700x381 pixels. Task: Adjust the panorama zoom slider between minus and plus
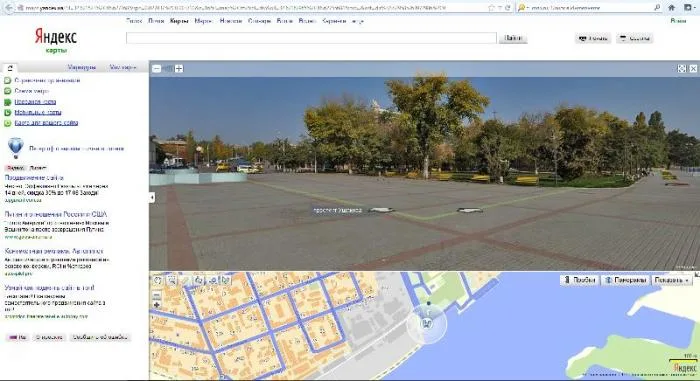click(168, 68)
